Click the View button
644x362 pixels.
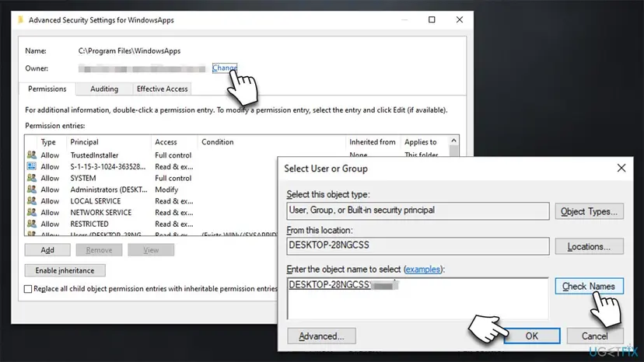tap(151, 250)
